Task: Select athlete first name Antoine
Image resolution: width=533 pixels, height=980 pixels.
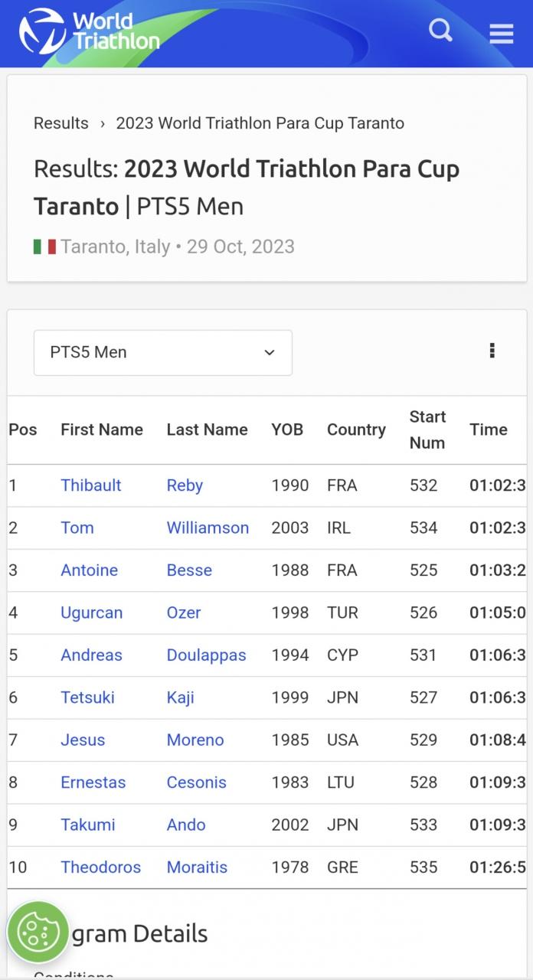Action: pyautogui.click(x=90, y=570)
